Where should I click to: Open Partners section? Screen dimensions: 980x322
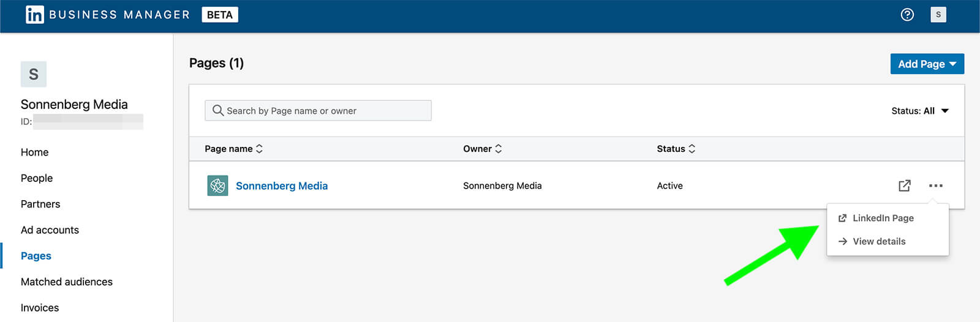(40, 204)
